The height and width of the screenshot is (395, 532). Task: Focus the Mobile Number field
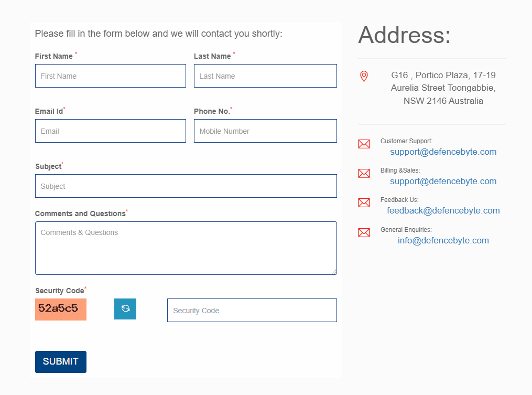pos(265,131)
